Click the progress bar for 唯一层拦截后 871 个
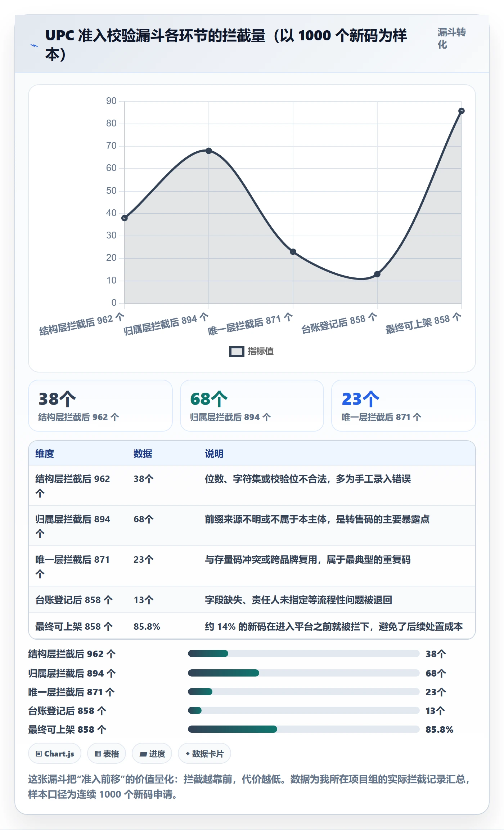Viewport: 504px width, 830px height. click(x=303, y=692)
